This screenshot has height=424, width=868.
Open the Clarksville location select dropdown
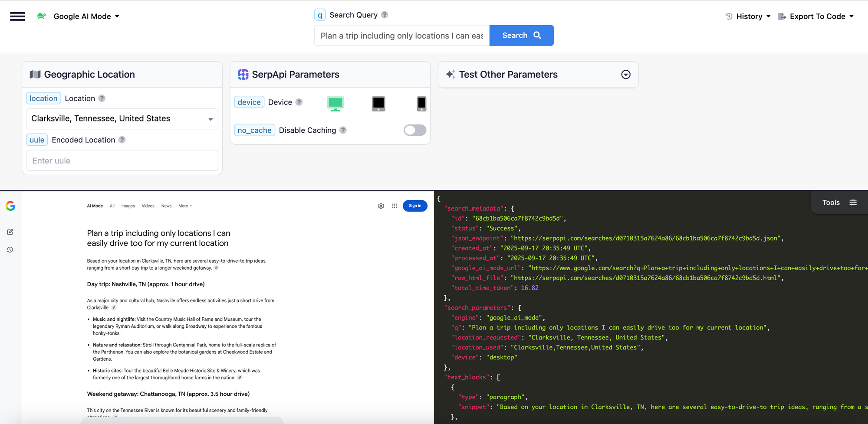tap(122, 119)
